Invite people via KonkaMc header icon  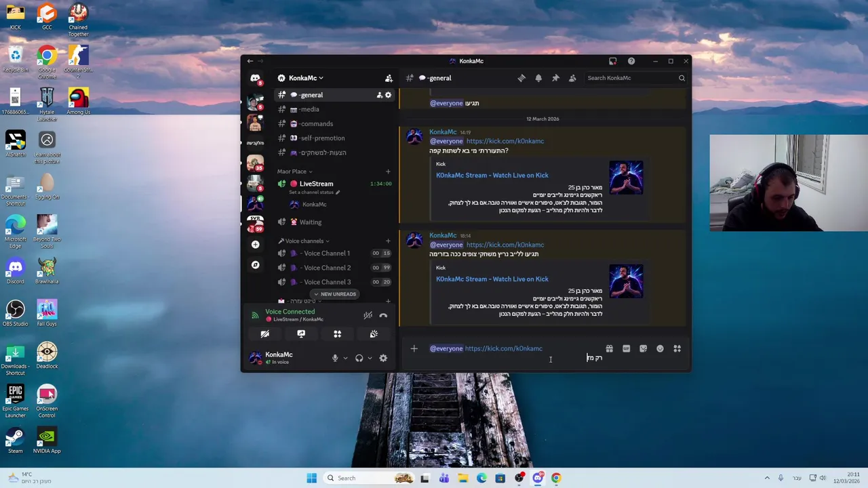[x=389, y=78]
